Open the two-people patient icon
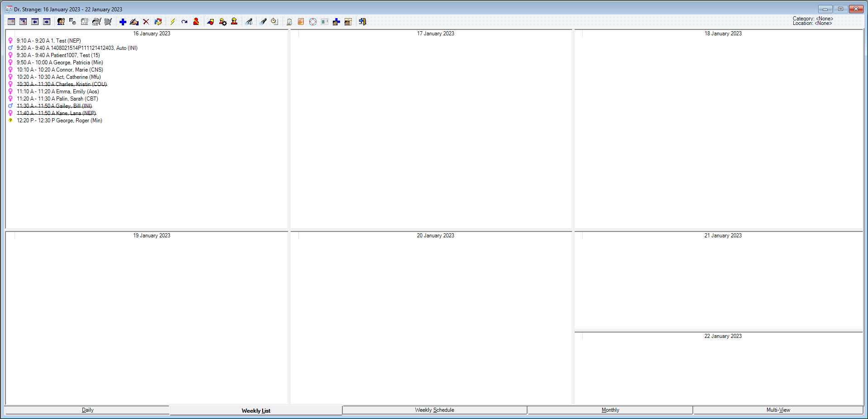868x419 pixels. point(61,22)
